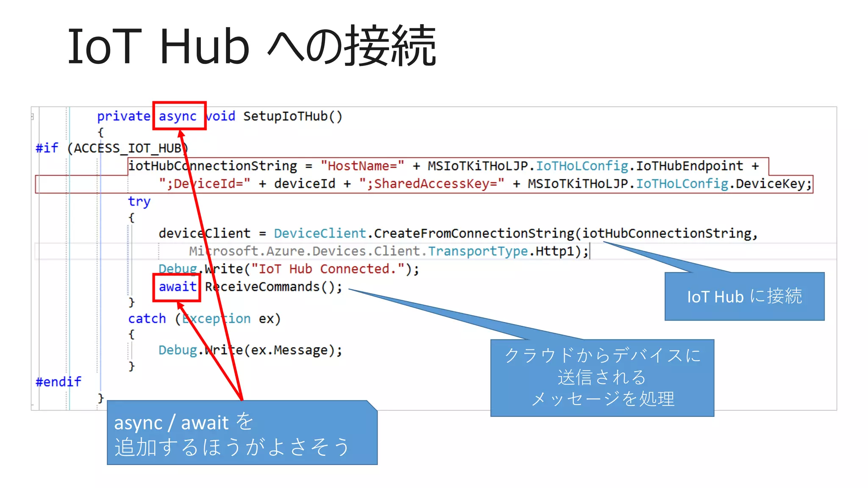
Task: Click the "catch" keyword
Action: point(147,319)
